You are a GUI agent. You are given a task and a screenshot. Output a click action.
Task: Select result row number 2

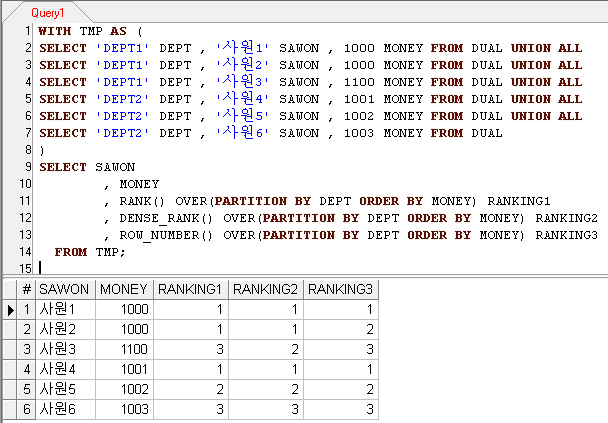26,330
